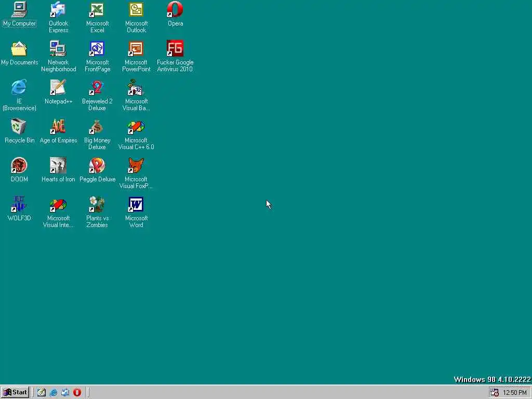The width and height of the screenshot is (532, 399).
Task: Click Show Desktop in Quick Launch
Action: coord(42,393)
